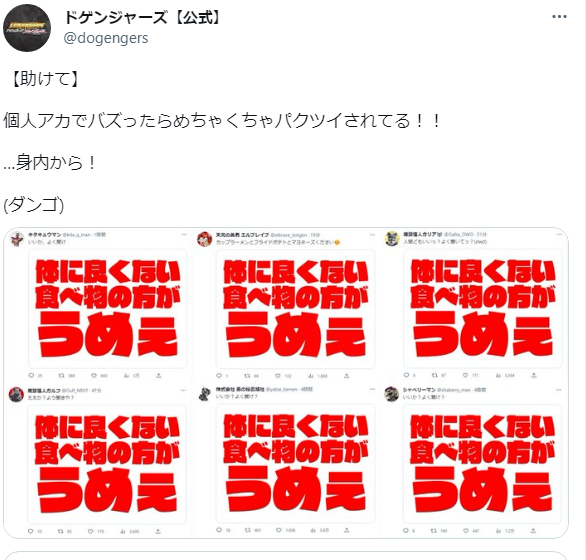Reply to the 悪の秘密結社 tweet via the comment icon
Viewport: 586px width, 560px height.
pyautogui.click(x=219, y=530)
